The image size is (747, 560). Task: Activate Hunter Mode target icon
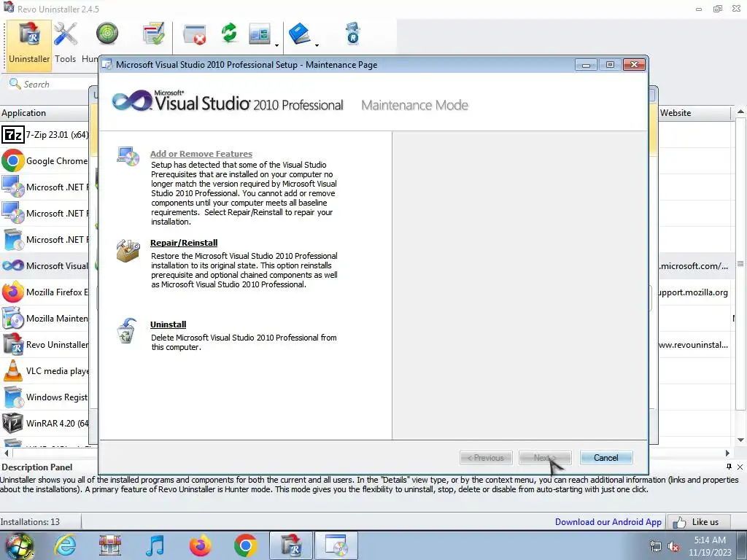(107, 34)
